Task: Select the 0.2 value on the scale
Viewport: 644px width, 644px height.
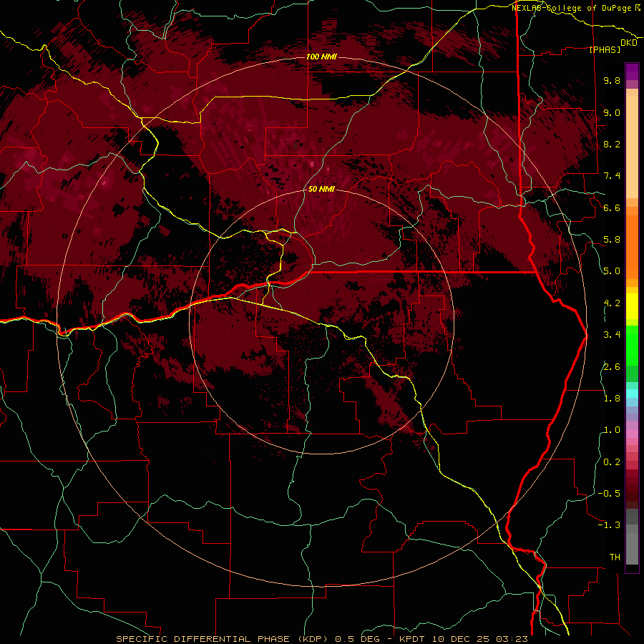Action: (x=612, y=462)
